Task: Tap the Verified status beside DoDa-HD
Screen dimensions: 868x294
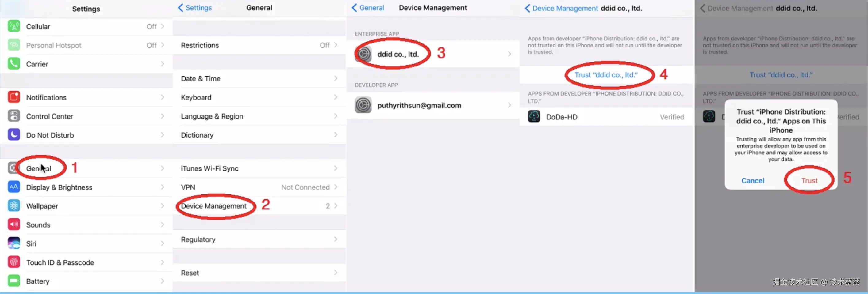Action: [672, 117]
